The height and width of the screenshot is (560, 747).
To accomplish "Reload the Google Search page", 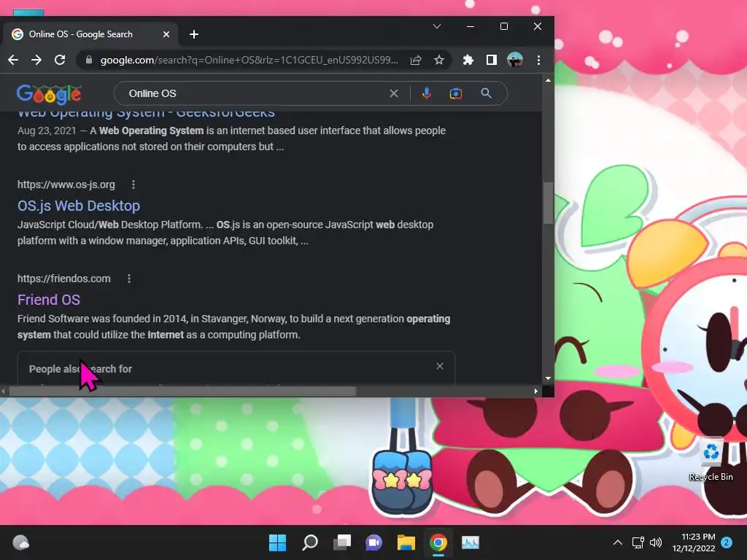I will 60,60.
